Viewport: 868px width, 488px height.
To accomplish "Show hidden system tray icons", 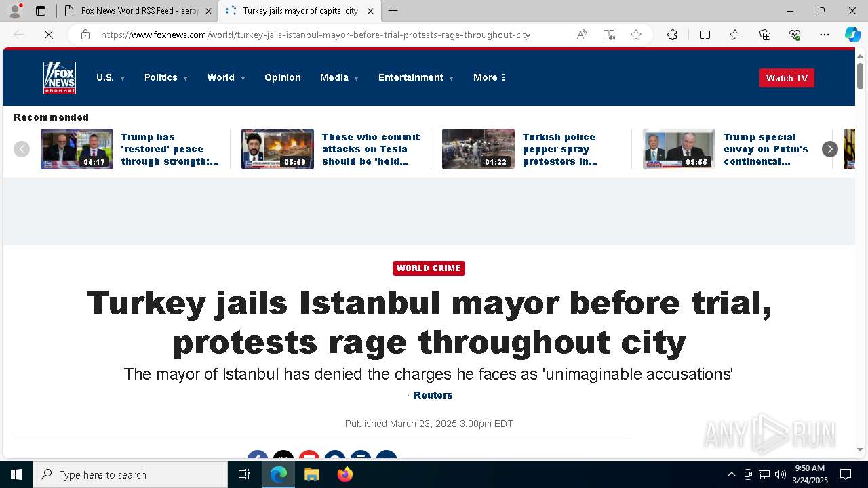I will click(x=731, y=474).
